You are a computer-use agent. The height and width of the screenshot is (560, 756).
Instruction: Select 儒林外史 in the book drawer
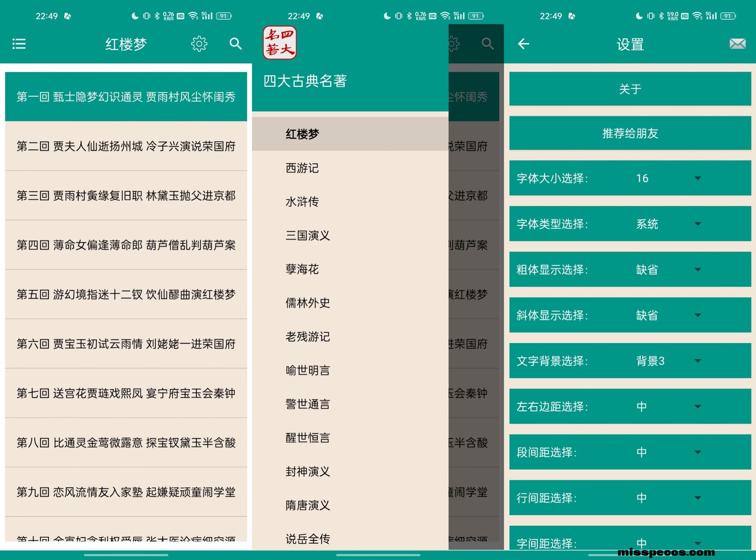tap(350, 303)
